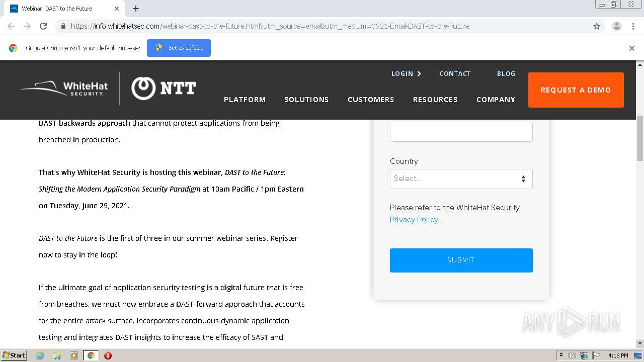Click the 'Country' field label
The height and width of the screenshot is (362, 644).
click(x=404, y=161)
